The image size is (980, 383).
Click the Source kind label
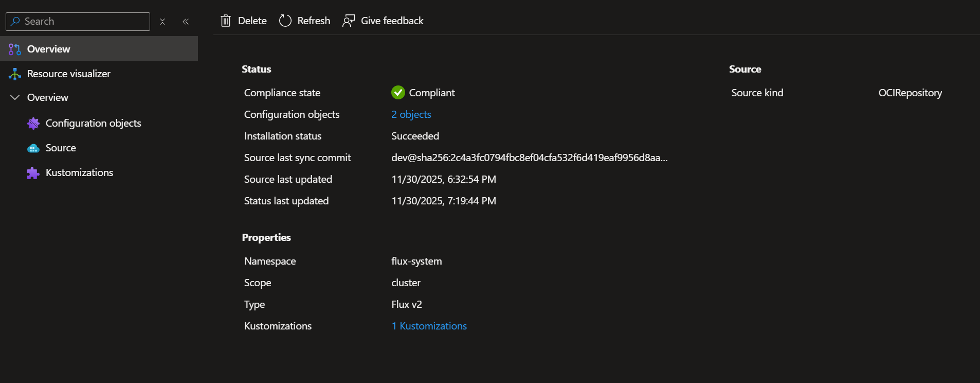(757, 93)
